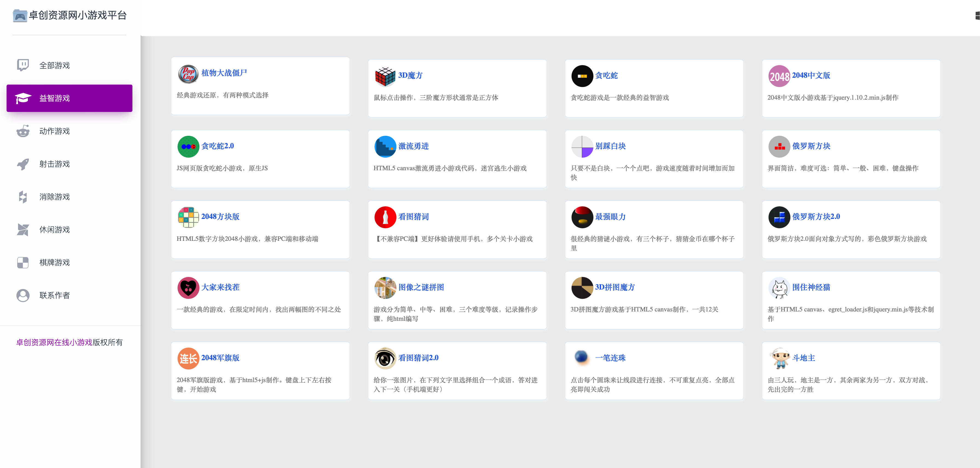This screenshot has height=468, width=980.
Task: Click the blue 激流勇进 game icon
Action: tap(385, 146)
